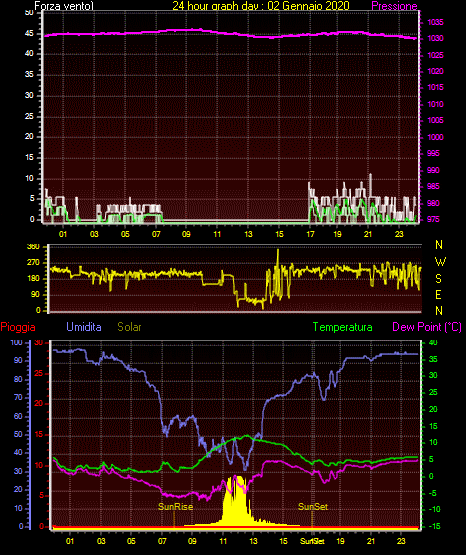Select the Solar legend label
Image resolution: width=466 pixels, height=555 pixels.
(x=130, y=327)
